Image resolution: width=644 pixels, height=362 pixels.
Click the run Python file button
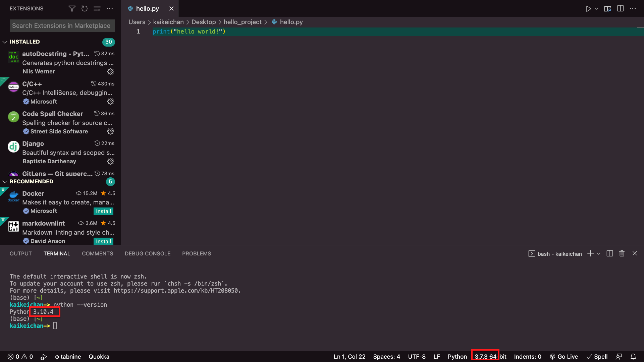(x=588, y=8)
